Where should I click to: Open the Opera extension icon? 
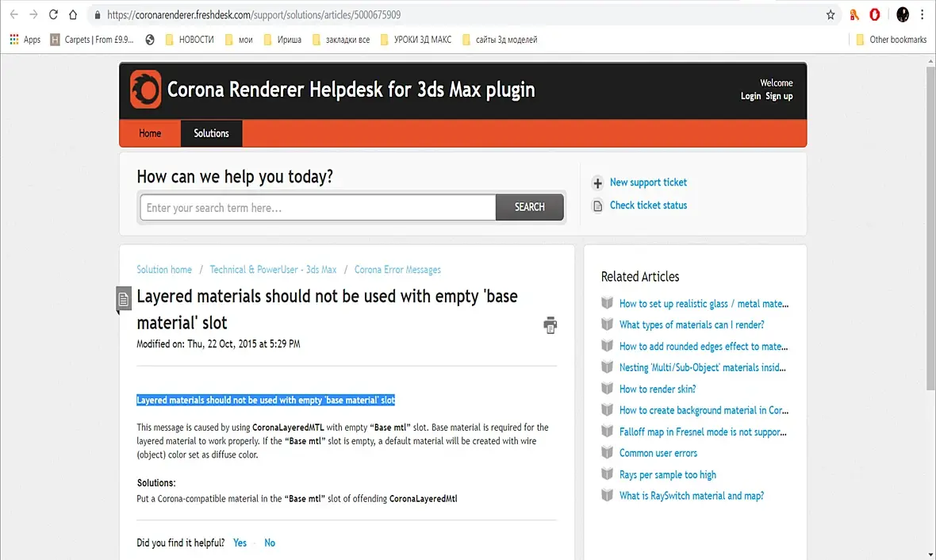coord(874,15)
